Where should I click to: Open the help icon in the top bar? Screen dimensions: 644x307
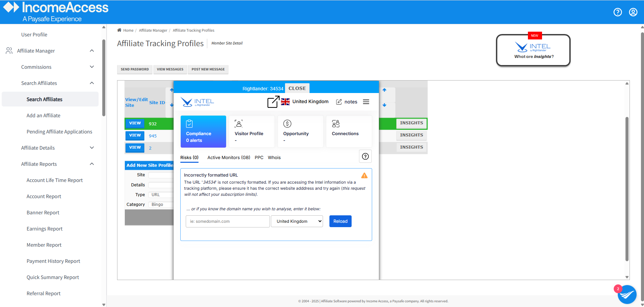coord(617,12)
